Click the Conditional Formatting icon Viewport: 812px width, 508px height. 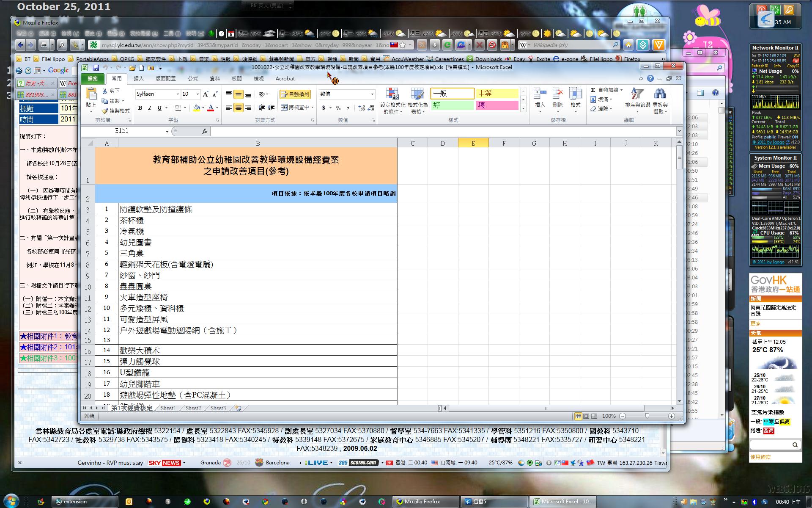392,94
